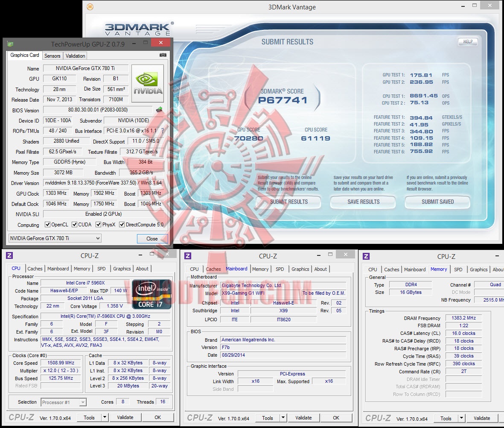
Task: Click the Cores value 8 in CPU-Z
Action: click(123, 402)
